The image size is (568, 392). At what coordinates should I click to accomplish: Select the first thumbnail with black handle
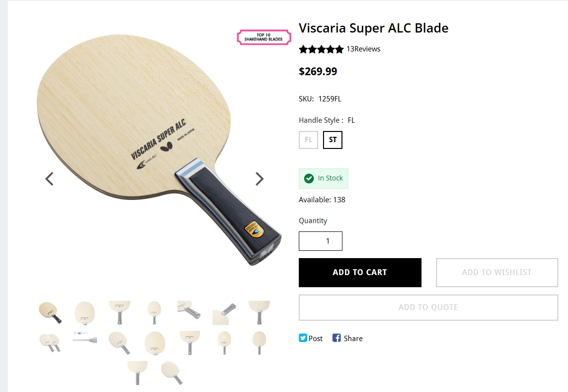(50, 312)
